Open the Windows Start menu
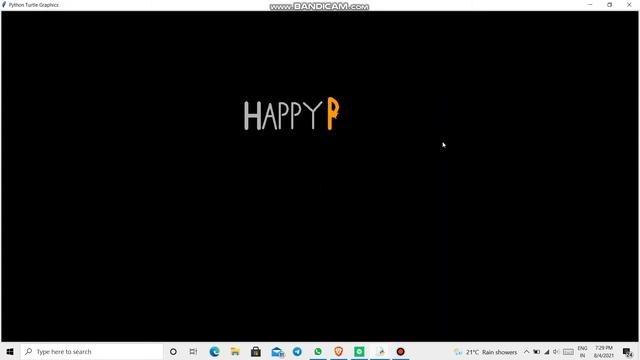 (x=10, y=351)
